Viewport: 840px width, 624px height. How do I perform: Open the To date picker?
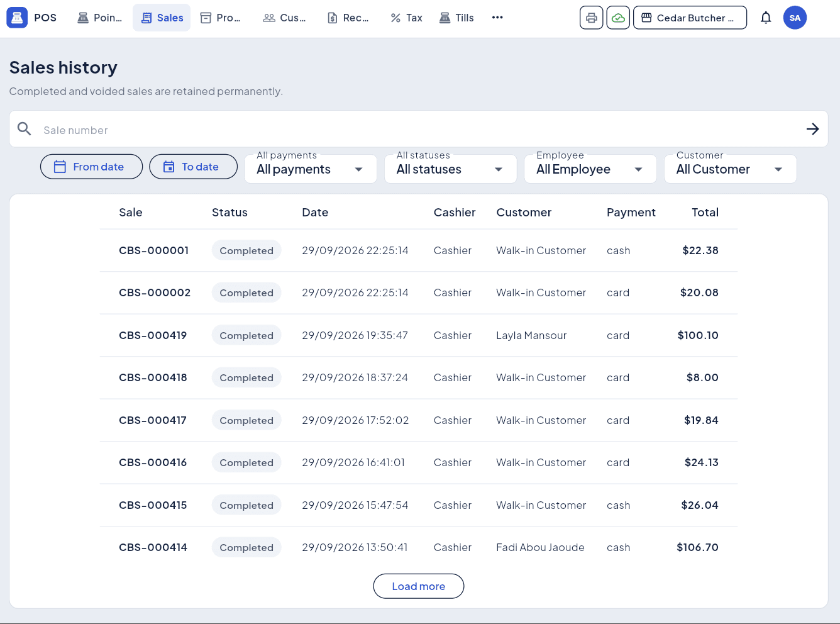[x=193, y=167]
